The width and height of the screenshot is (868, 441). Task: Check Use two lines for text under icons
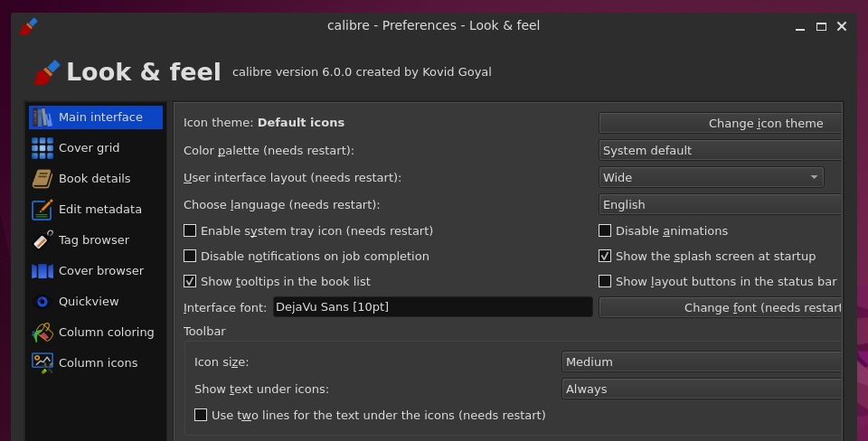201,415
